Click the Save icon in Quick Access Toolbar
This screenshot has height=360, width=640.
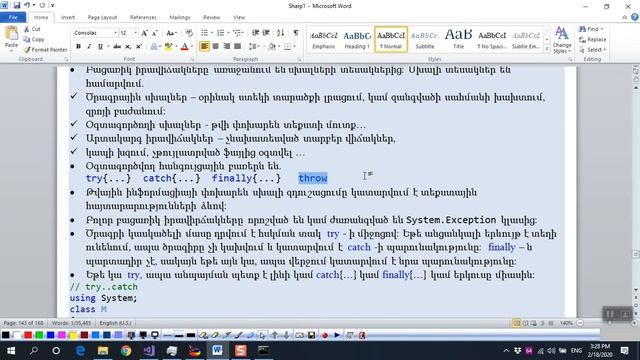click(x=17, y=6)
